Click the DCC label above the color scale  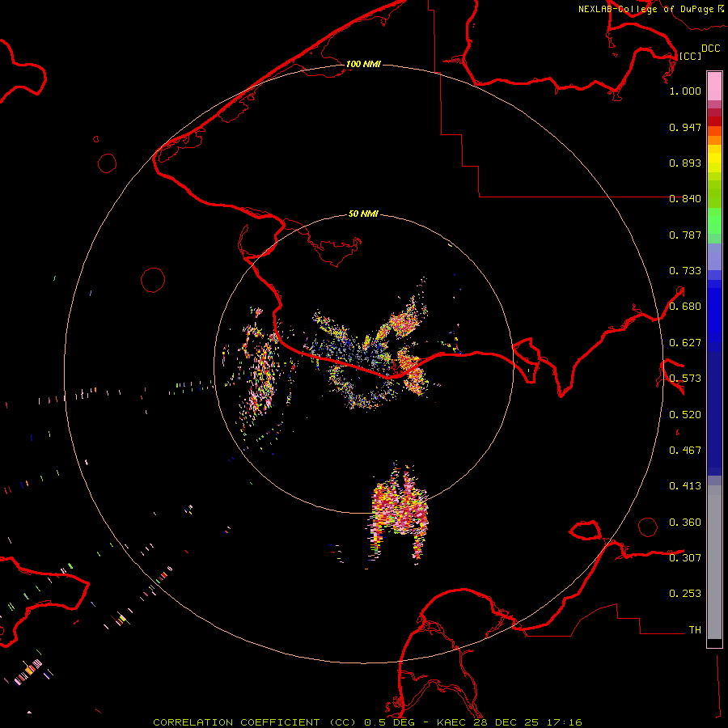pyautogui.click(x=711, y=49)
